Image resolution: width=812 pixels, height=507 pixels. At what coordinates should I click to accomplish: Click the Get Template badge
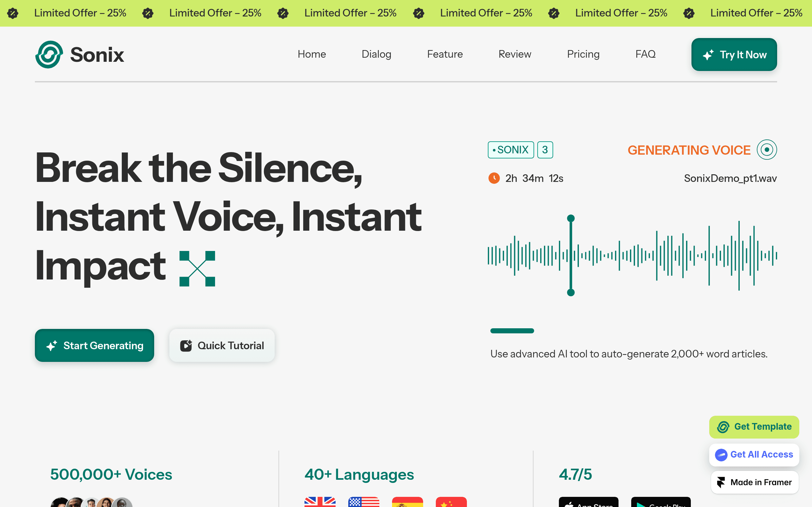[754, 427]
